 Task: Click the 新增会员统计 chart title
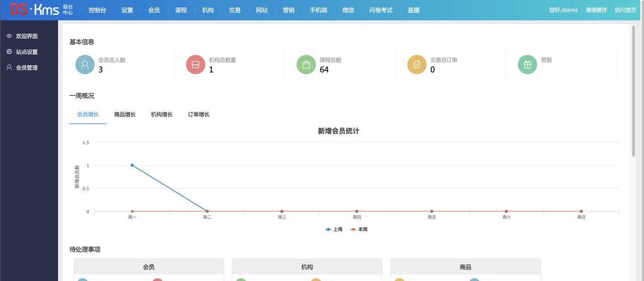pos(339,131)
